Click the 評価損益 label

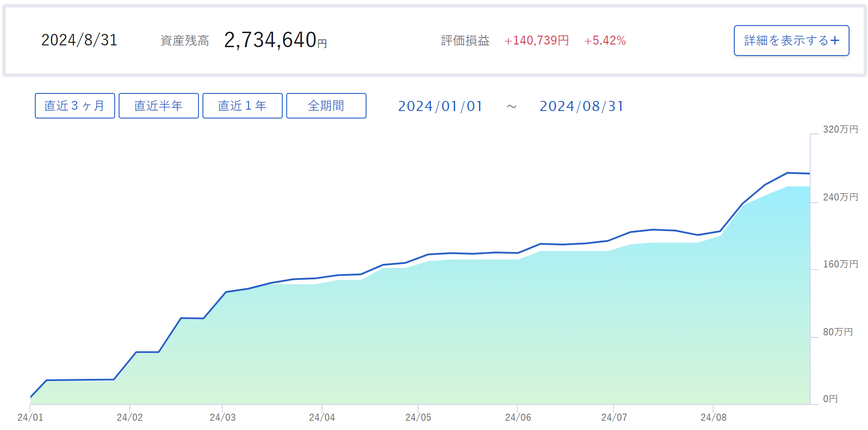(465, 41)
